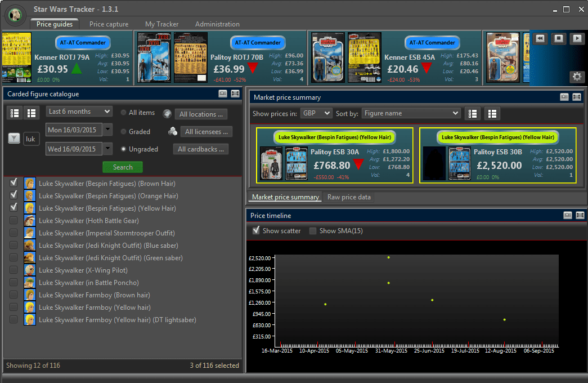Enable the Show SMA(15) checkbox

(x=313, y=231)
